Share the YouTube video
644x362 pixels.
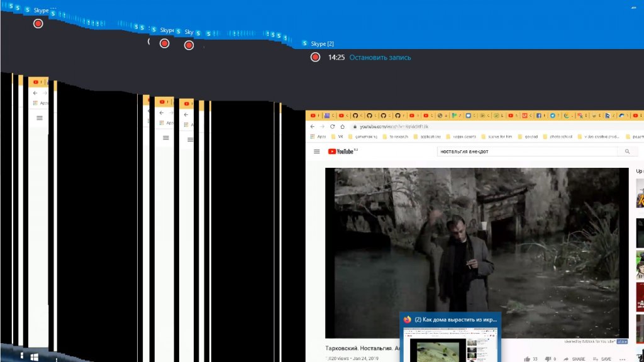(574, 359)
